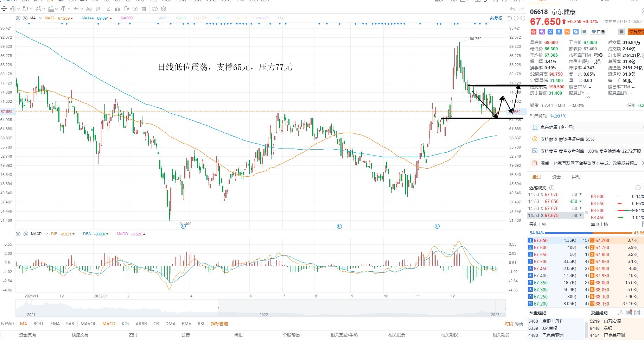Click the Hong Kong market flag icon
644x340 pixels.
pyautogui.click(x=534, y=32)
